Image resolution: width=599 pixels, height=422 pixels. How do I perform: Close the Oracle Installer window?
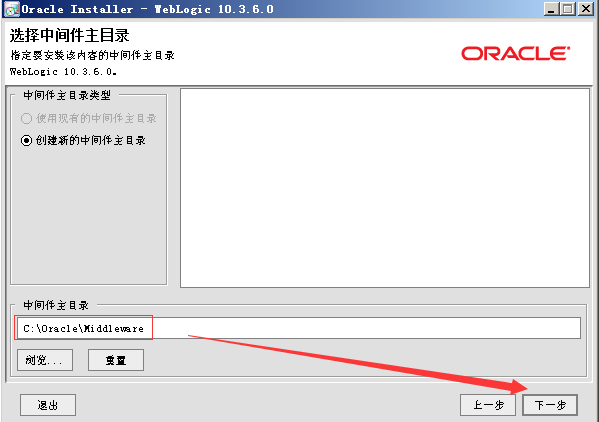586,9
